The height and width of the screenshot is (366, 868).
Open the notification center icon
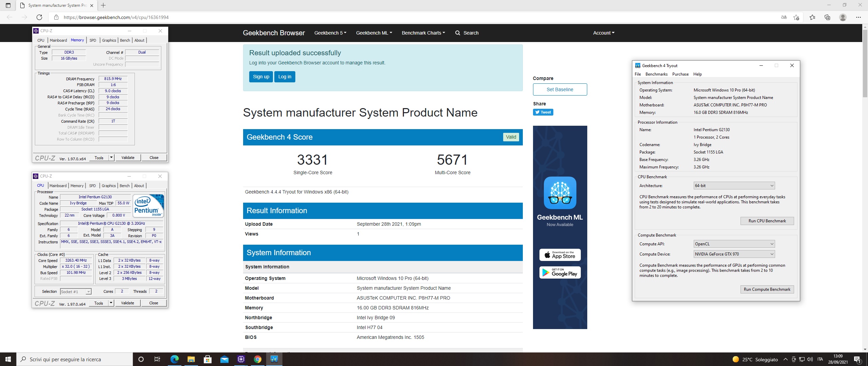click(x=857, y=360)
